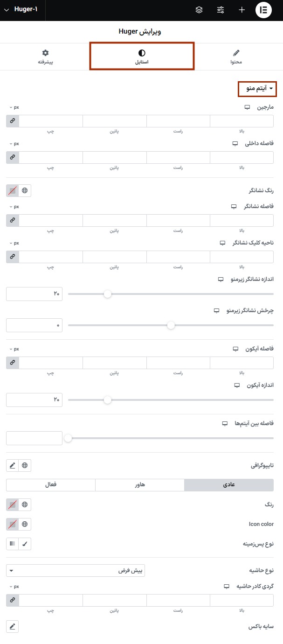Toggle linked values for مارجین
283x644 pixels.
click(x=12, y=120)
